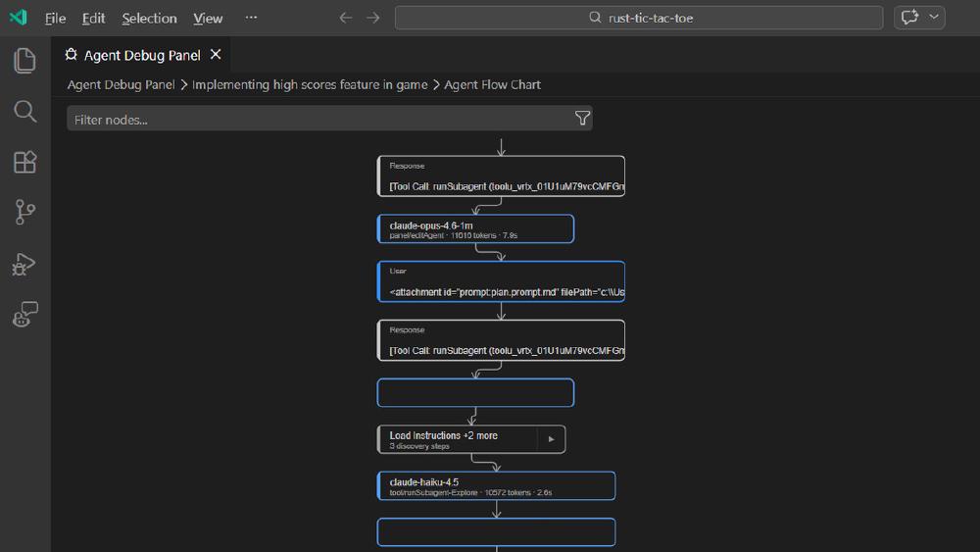Click the Implementing high scores breadcrumb
The height and width of the screenshot is (552, 980).
[310, 85]
